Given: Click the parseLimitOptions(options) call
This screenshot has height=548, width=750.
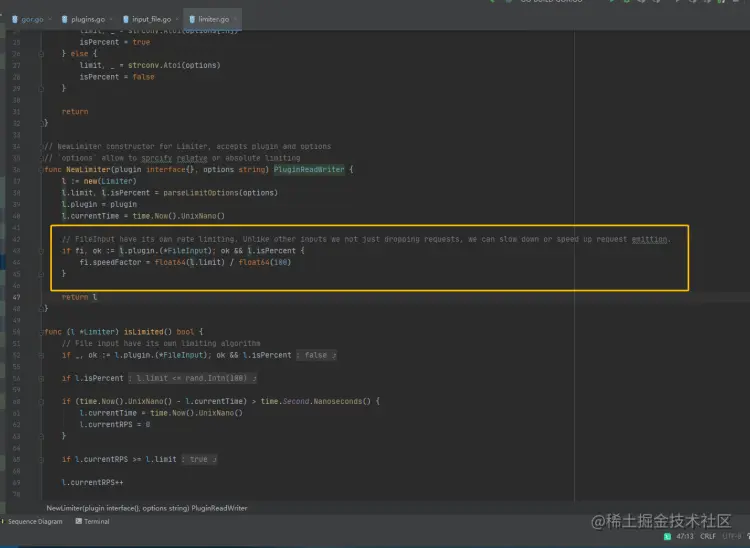Looking at the screenshot, I should click(221, 193).
